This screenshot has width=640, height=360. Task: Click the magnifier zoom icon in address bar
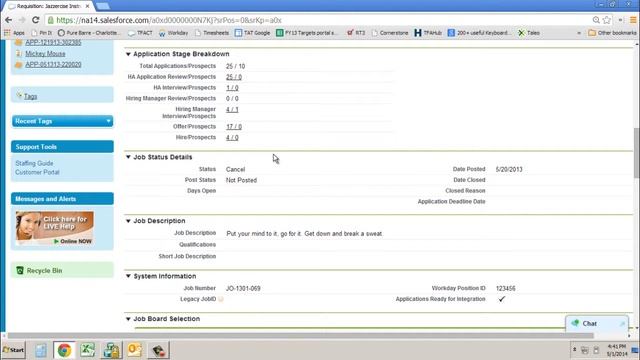(x=596, y=20)
